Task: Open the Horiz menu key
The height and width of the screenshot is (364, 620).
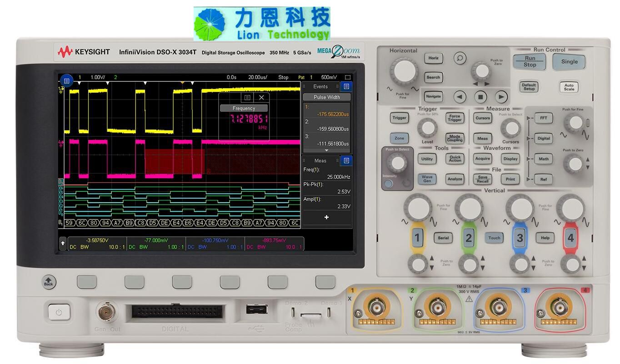Action: click(434, 58)
